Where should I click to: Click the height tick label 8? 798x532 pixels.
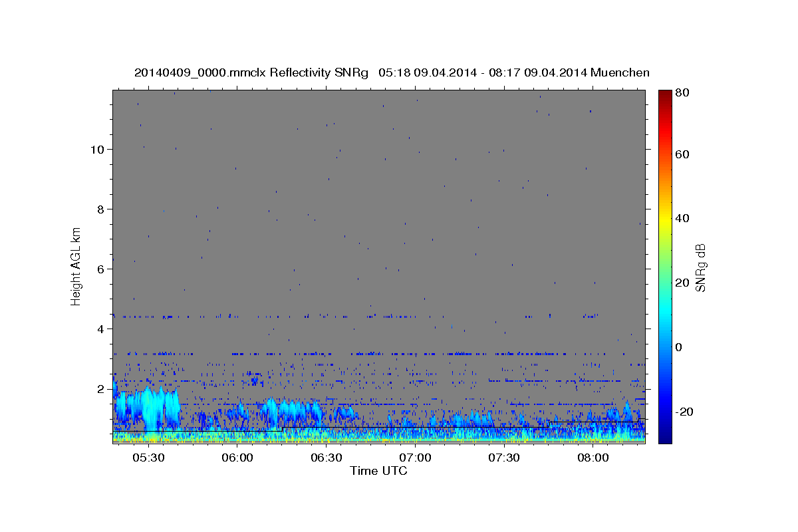101,209
